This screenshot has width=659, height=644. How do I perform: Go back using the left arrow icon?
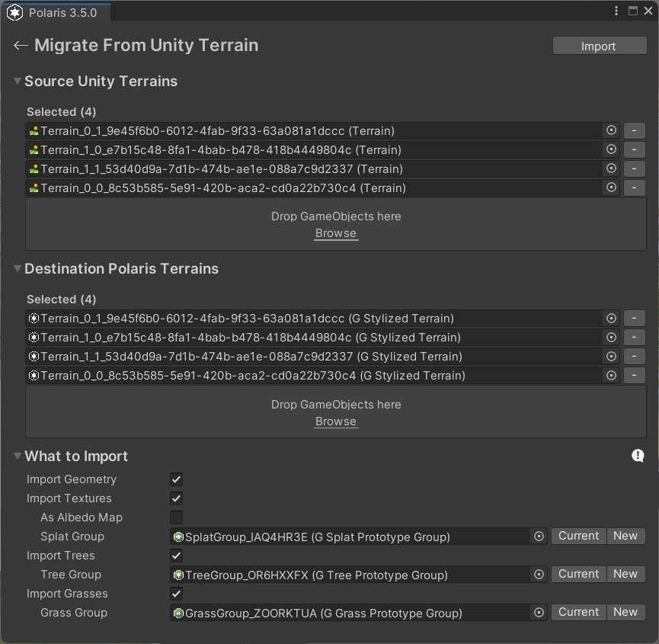pos(21,46)
